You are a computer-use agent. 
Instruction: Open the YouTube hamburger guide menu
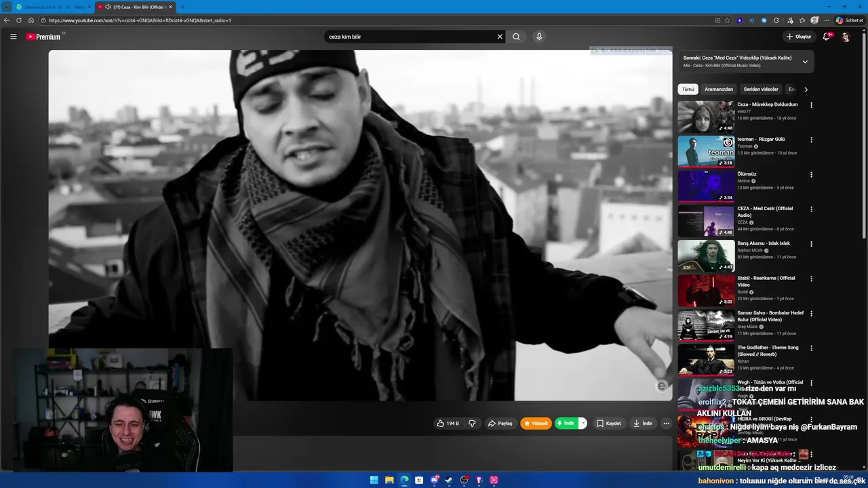[x=13, y=37]
